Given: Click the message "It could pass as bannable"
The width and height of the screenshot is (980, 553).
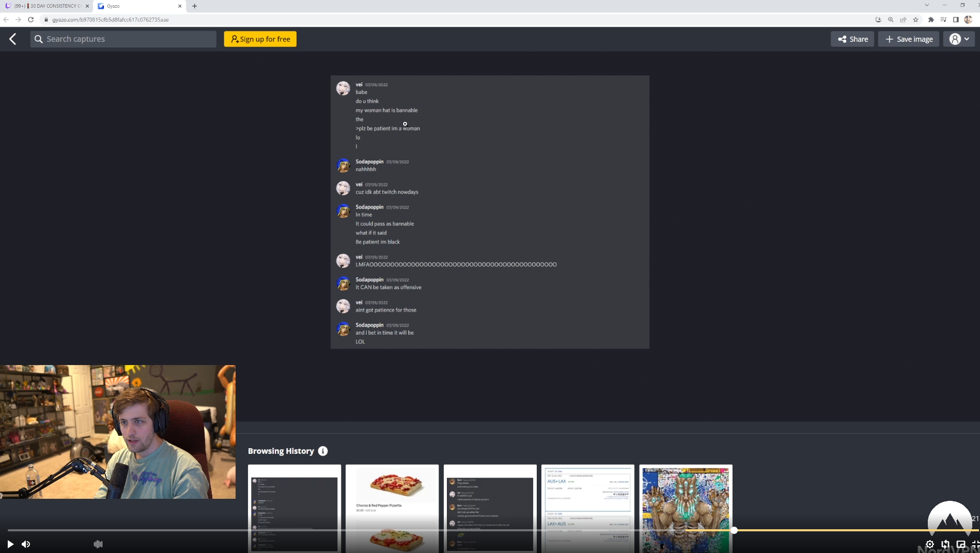Looking at the screenshot, I should [385, 224].
